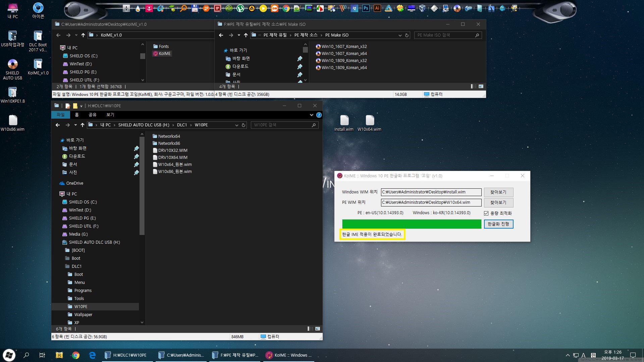Open the 내 PC desktop icon
The height and width of the screenshot is (362, 644).
pyautogui.click(x=13, y=10)
